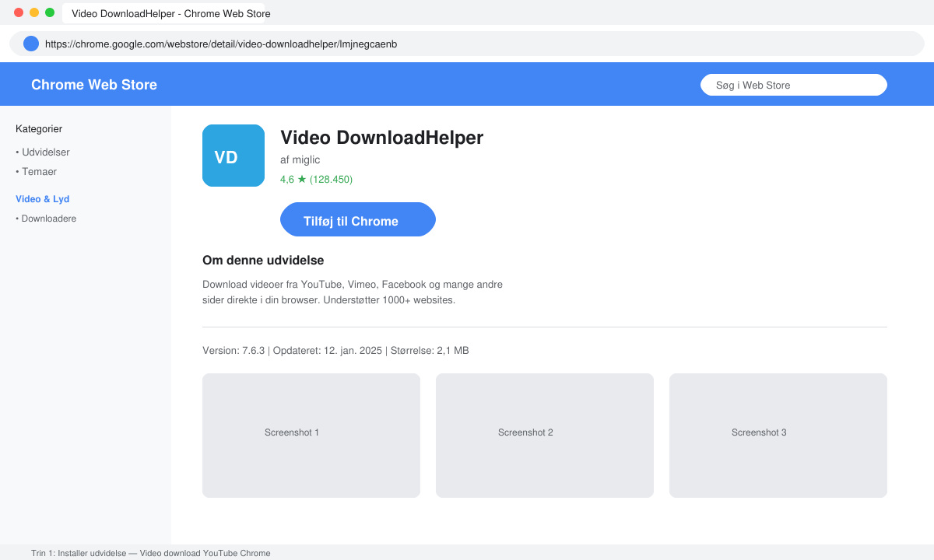Click the URL address bar
This screenshot has width=934, height=560.
point(467,44)
